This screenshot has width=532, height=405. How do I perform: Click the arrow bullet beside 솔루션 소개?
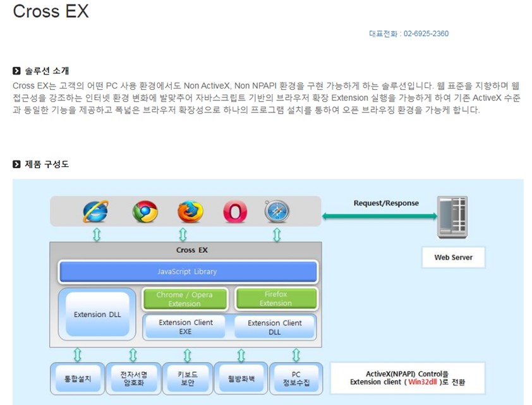coord(16,71)
